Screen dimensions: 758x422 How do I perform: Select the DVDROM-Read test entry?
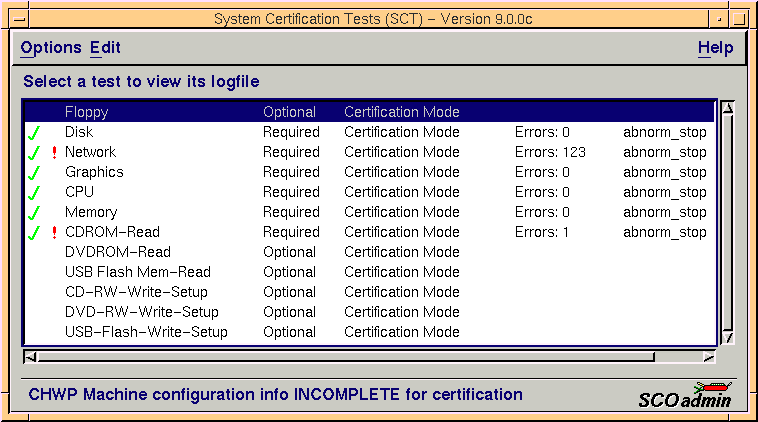[369, 252]
